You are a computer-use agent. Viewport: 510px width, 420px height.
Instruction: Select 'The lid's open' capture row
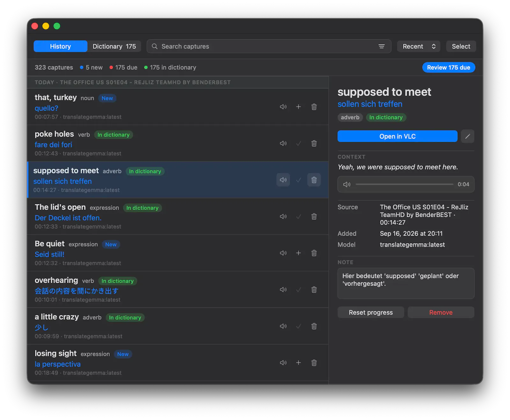click(x=178, y=217)
